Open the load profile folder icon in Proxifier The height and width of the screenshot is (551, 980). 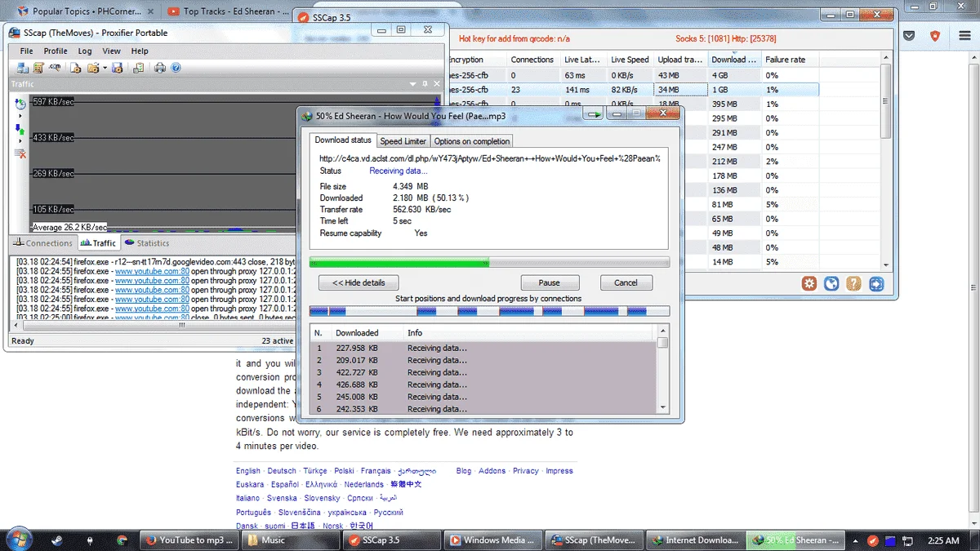click(x=92, y=68)
